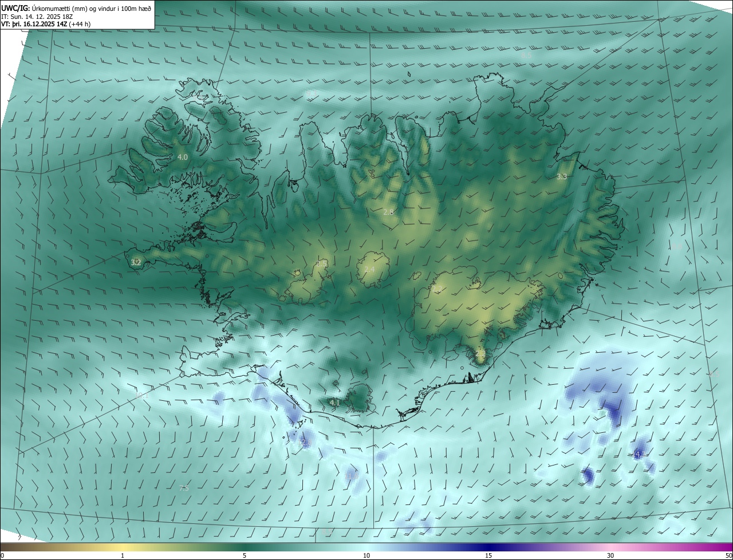This screenshot has height=560, width=733.
Task: Click the 2.8 value in north-central Iceland
Action: [x=389, y=212]
